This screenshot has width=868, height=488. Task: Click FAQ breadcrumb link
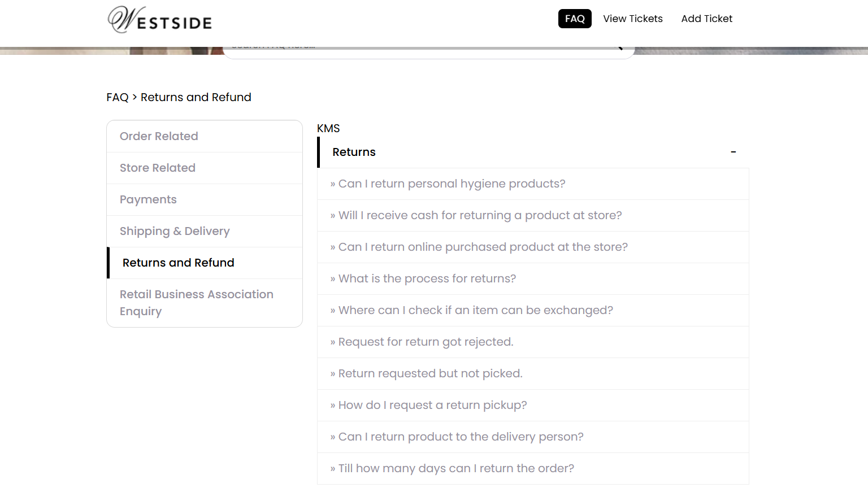[118, 97]
